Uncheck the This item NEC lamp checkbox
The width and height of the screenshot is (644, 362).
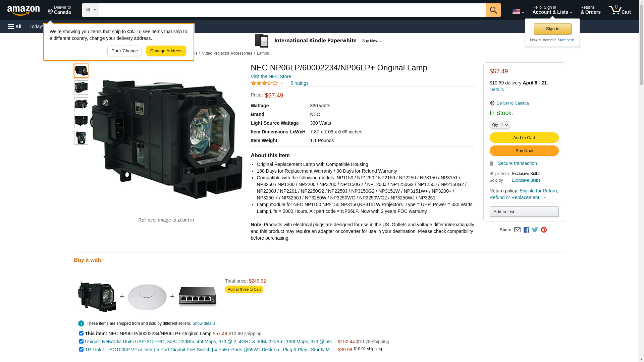(x=81, y=334)
